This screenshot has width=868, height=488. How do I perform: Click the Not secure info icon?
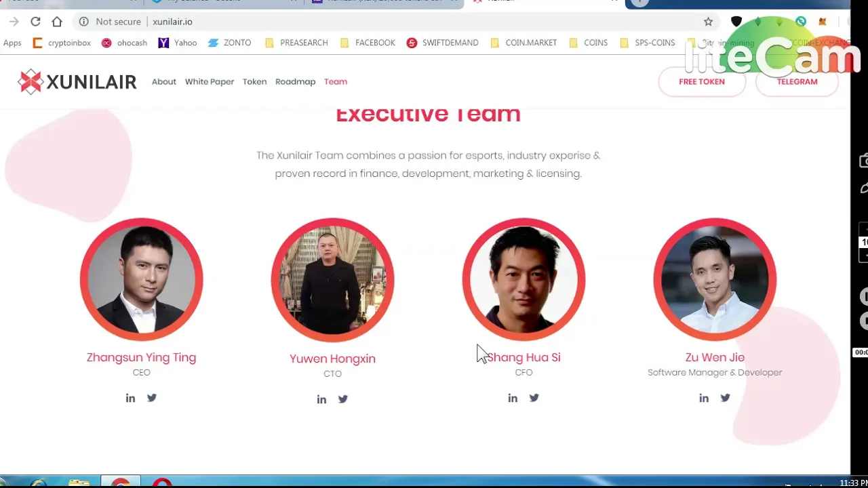83,22
